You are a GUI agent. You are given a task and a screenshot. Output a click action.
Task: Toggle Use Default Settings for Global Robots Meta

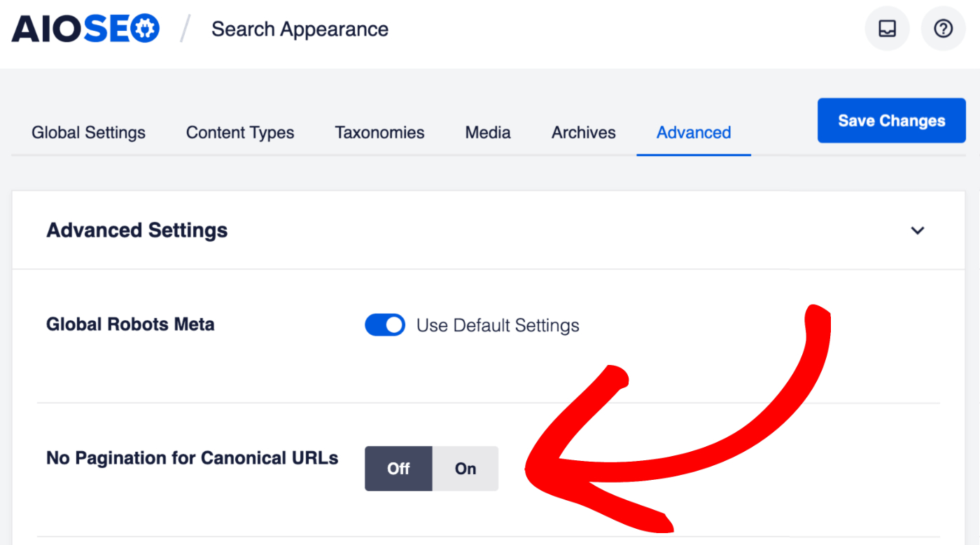(384, 324)
